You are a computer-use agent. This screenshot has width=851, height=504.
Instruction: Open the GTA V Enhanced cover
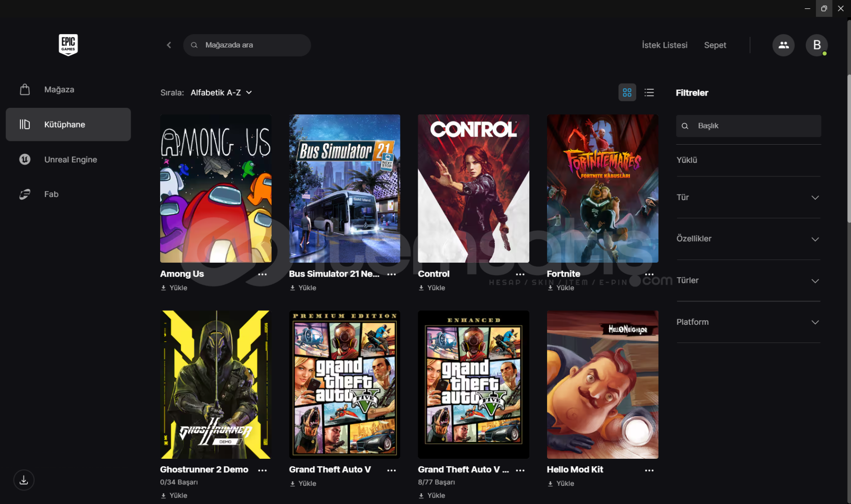tap(473, 385)
